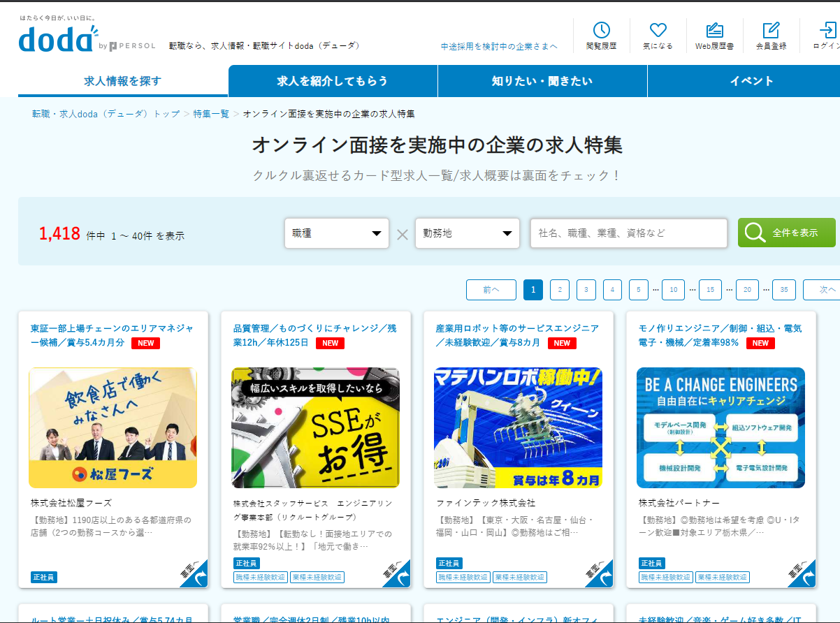Select the 求人を紹介してもらう tab
Image resolution: width=840 pixels, height=623 pixels.
tap(333, 81)
